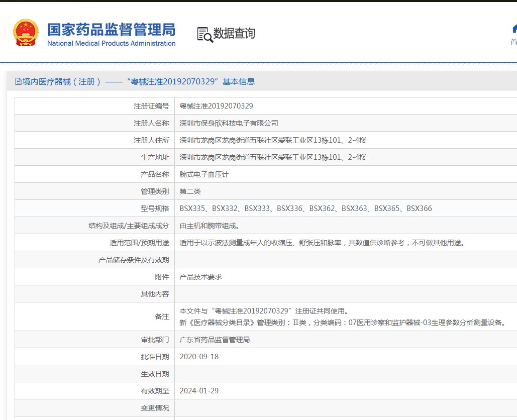Image resolution: width=517 pixels, height=420 pixels.
Task: Click the home icon at top right
Action: pyautogui.click(x=514, y=29)
